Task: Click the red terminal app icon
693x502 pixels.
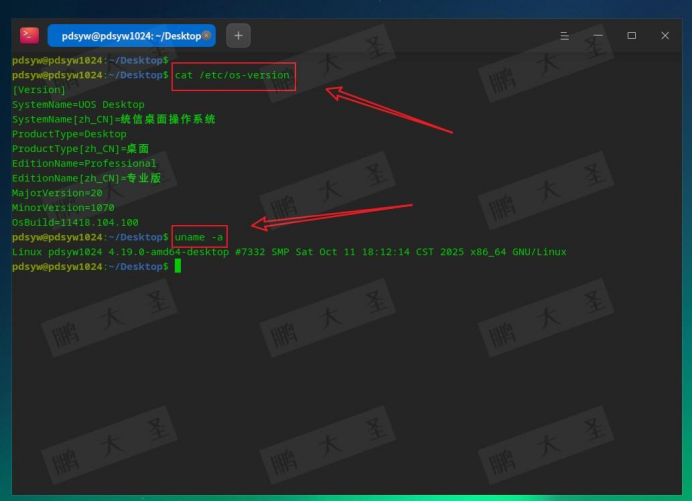Action: tap(29, 35)
